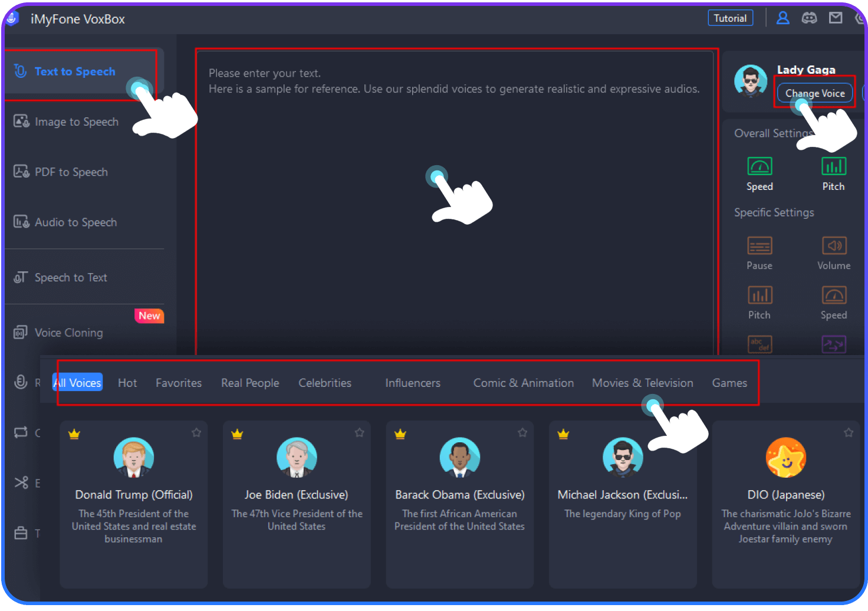Favorite the Donald Trump voice star
The width and height of the screenshot is (868, 611).
click(x=196, y=433)
